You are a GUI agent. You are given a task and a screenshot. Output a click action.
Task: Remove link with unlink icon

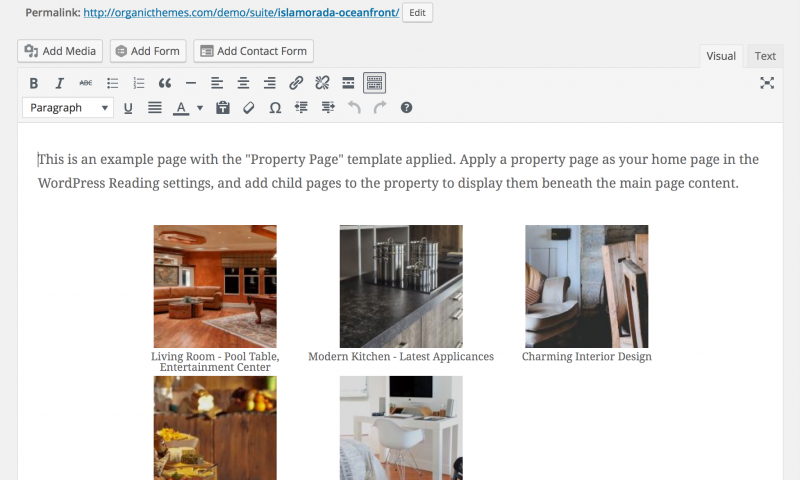pyautogui.click(x=322, y=83)
